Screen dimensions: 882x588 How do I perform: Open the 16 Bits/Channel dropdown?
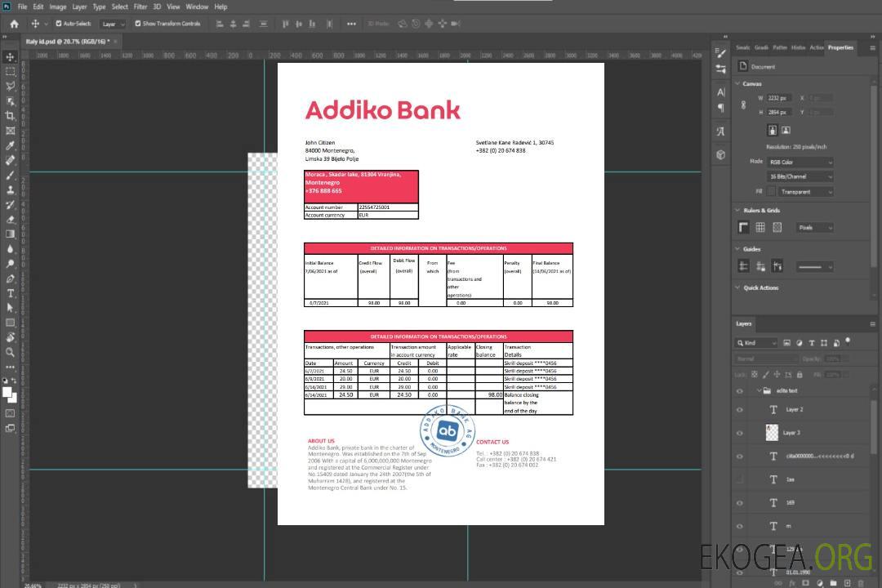(800, 176)
